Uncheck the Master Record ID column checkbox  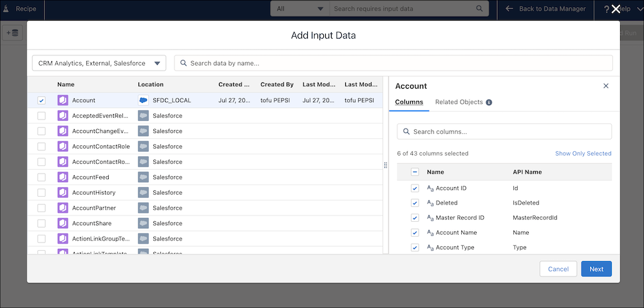tap(415, 218)
